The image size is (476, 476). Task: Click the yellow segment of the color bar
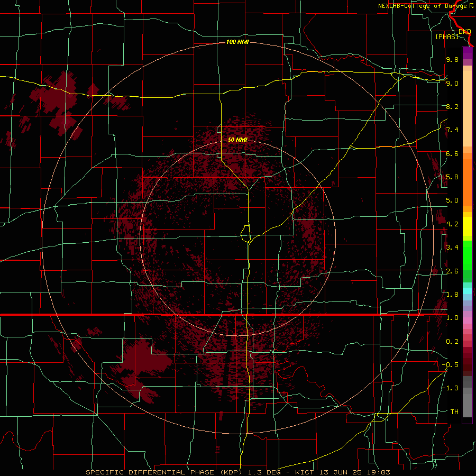(467, 226)
